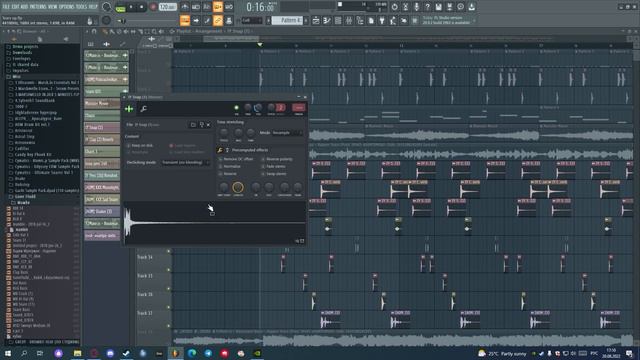Click the green plus icon in sampler window
The height and width of the screenshot is (360, 640).
pyautogui.click(x=129, y=109)
